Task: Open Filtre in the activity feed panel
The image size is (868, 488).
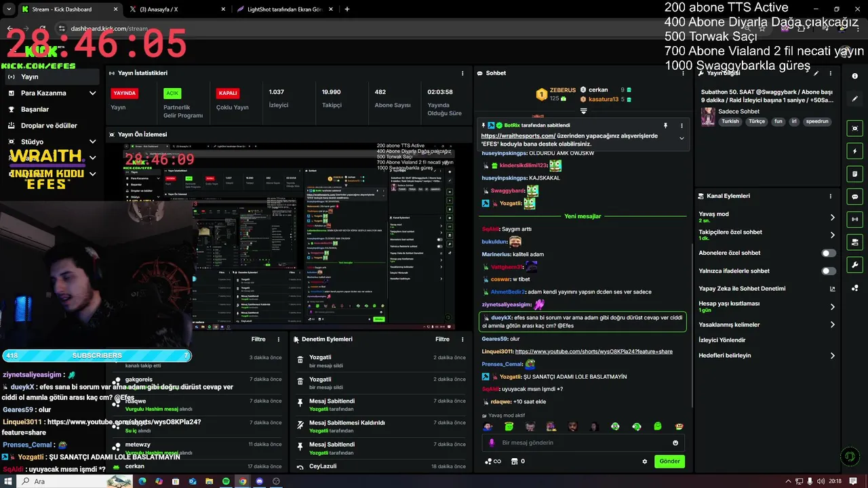Action: pos(258,339)
